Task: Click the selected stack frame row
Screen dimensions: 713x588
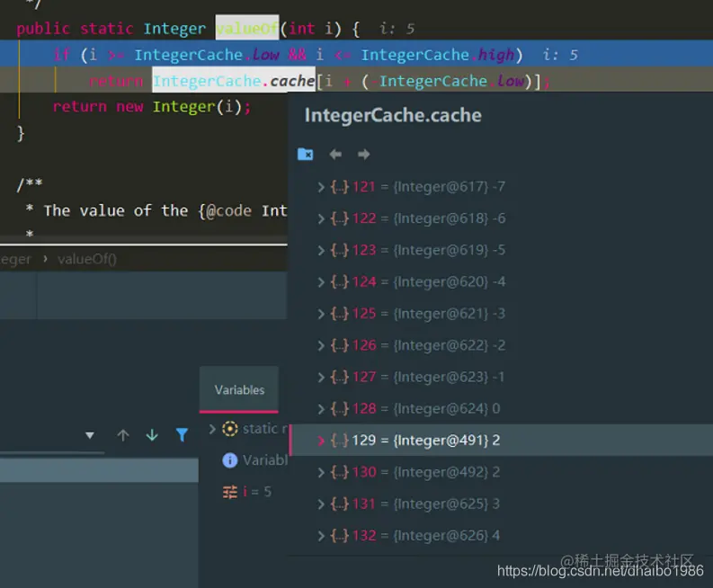Action: 99,469
